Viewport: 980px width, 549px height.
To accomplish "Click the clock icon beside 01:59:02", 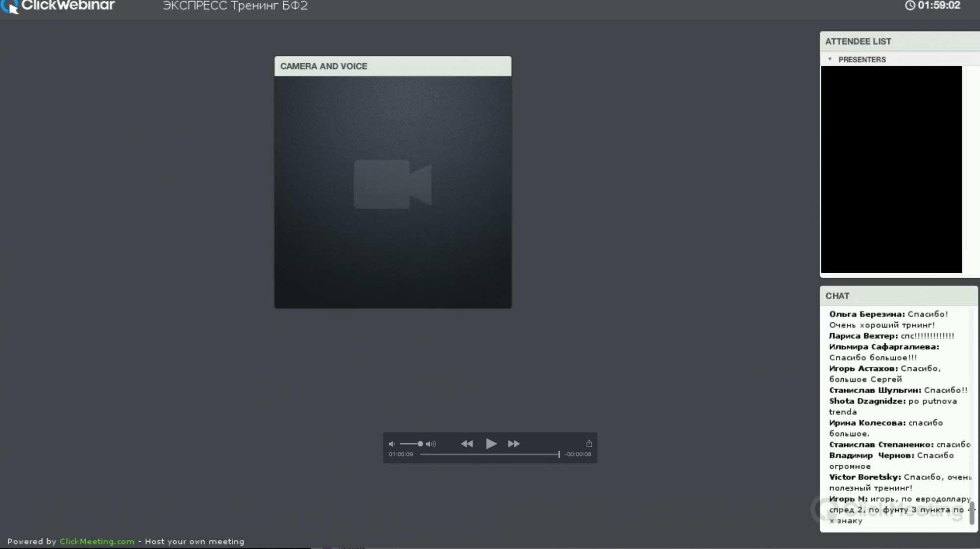I will tap(909, 5).
